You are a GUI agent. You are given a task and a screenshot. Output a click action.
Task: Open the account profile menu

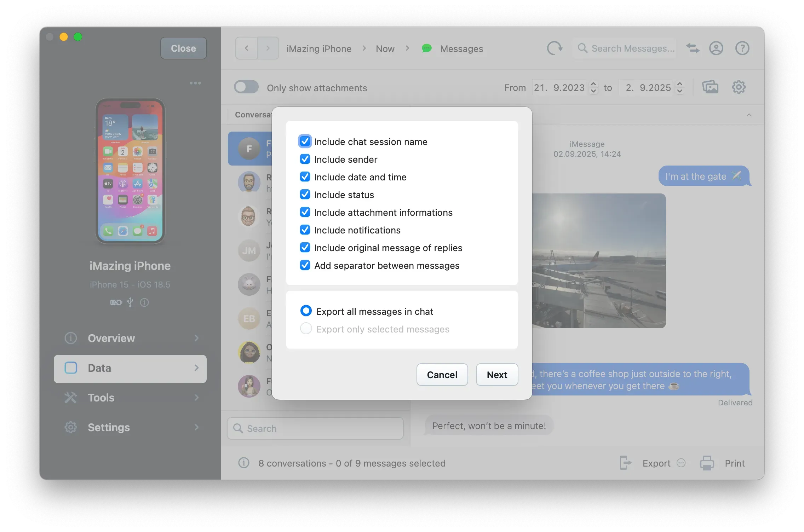(716, 48)
